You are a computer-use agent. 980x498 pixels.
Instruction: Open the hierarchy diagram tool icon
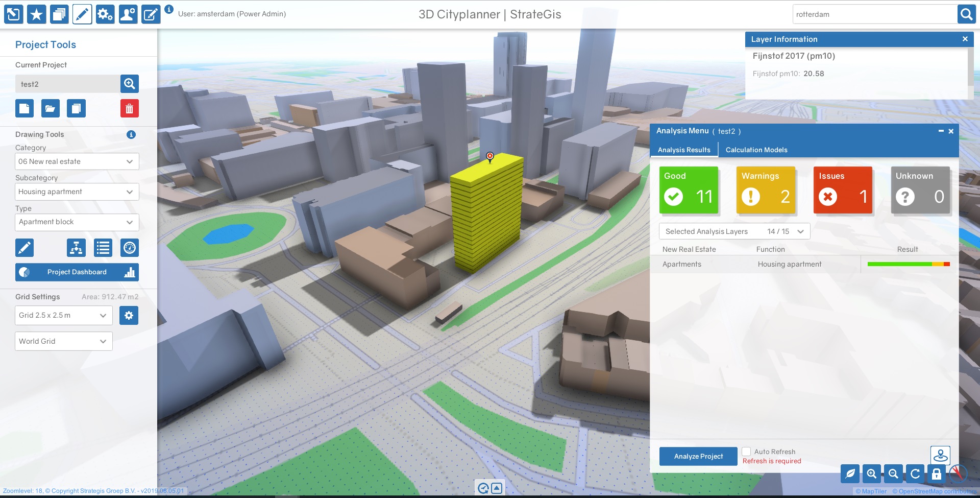[76, 248]
